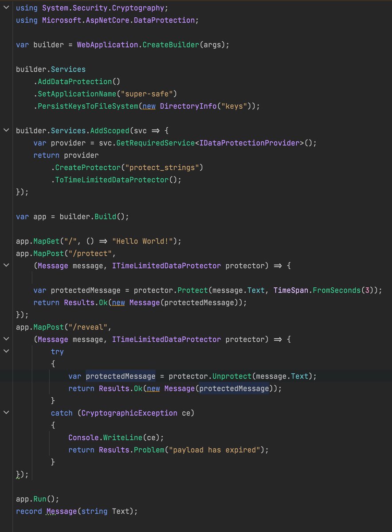Click the CreateBuilder method call
The image size is (392, 532).
pos(171,45)
